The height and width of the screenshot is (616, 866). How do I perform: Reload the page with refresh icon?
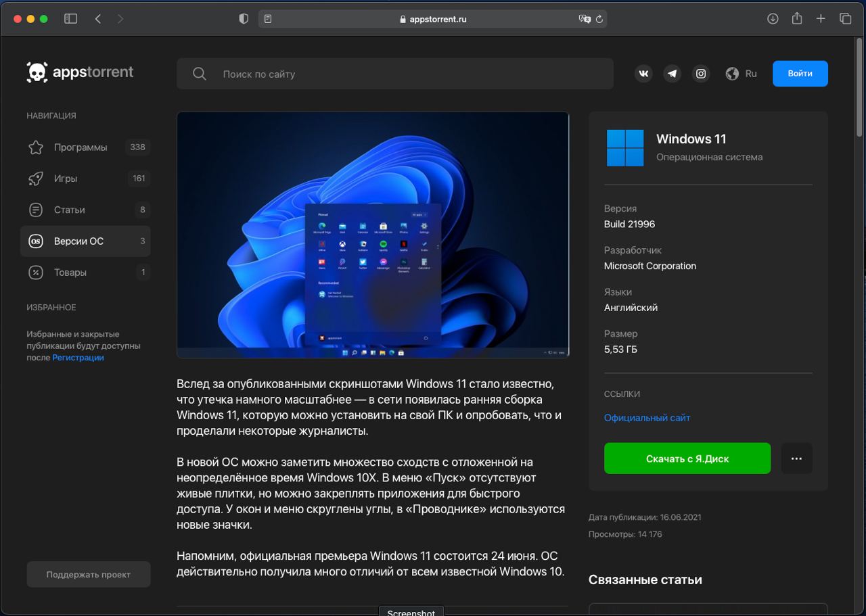[x=599, y=19]
